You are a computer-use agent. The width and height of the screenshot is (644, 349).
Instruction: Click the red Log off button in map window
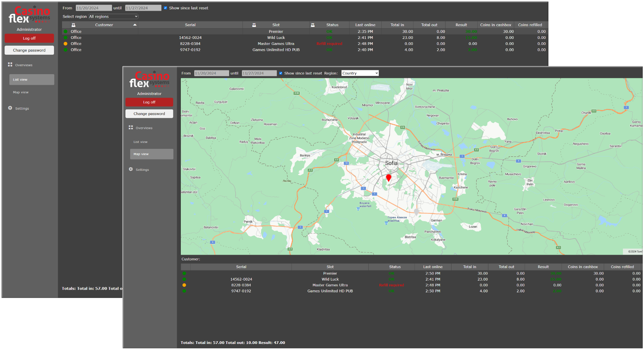click(149, 102)
